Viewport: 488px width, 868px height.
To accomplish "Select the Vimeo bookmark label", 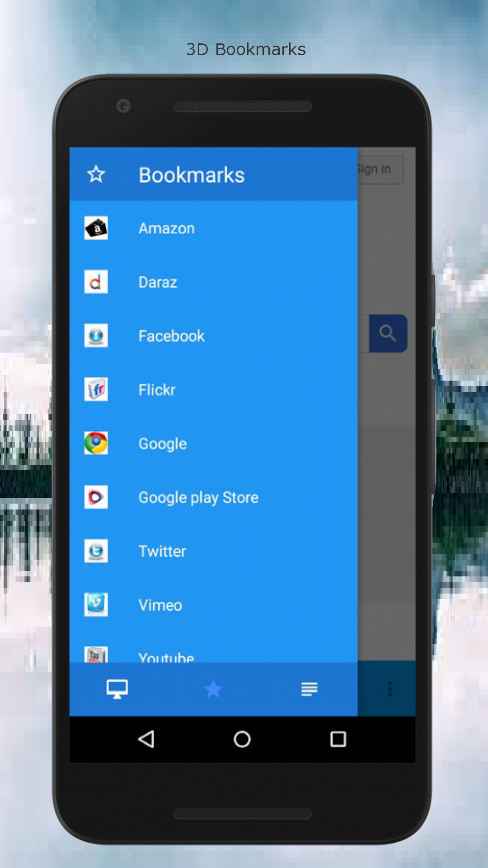I will click(x=160, y=605).
